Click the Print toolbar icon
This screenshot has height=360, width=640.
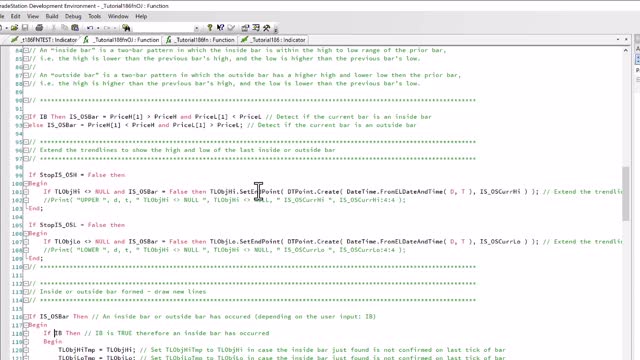coord(39,28)
